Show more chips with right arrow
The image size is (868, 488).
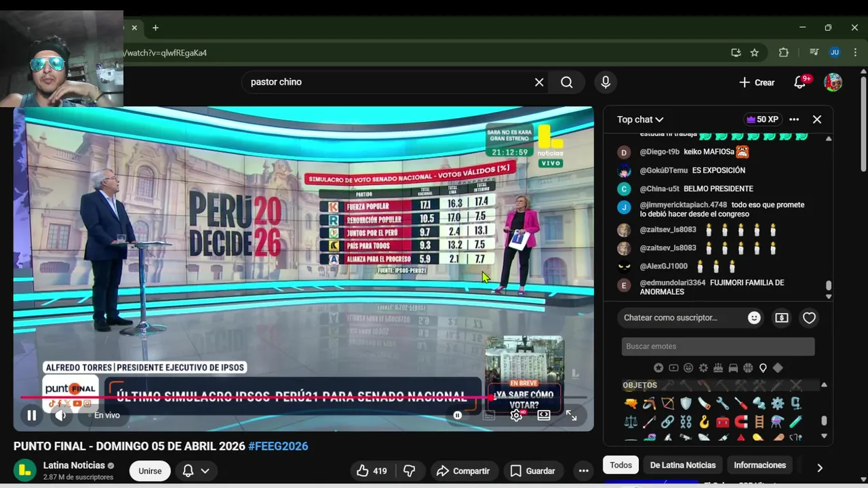pos(819,467)
